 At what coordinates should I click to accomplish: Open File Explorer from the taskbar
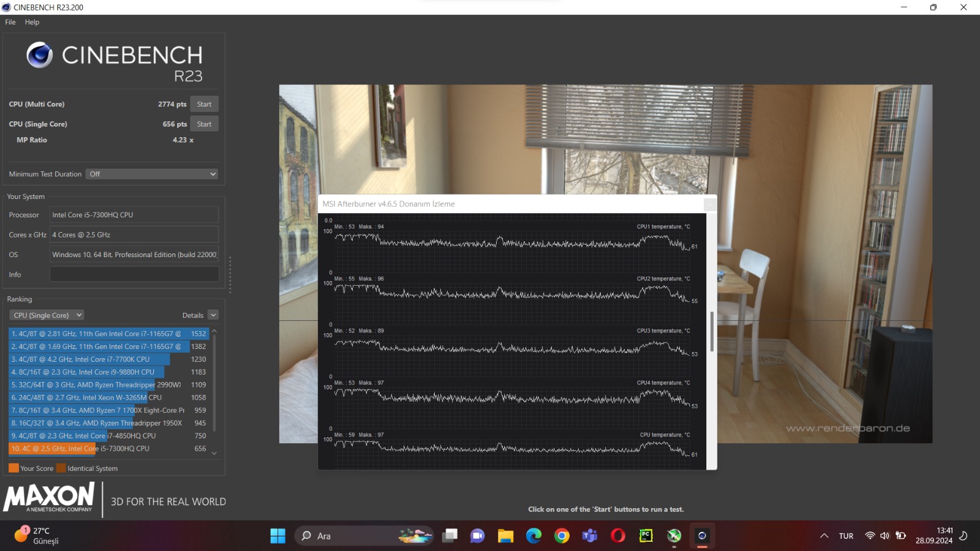(x=505, y=536)
